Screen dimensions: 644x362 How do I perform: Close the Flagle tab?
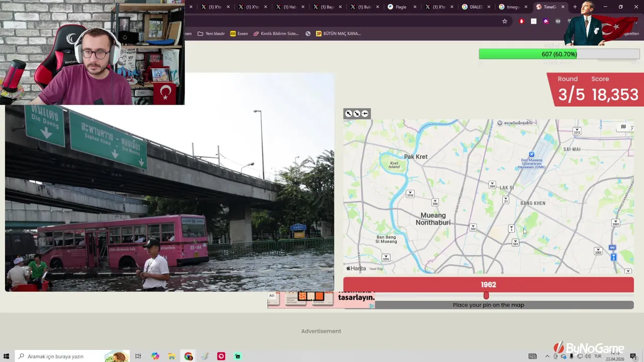tap(415, 7)
